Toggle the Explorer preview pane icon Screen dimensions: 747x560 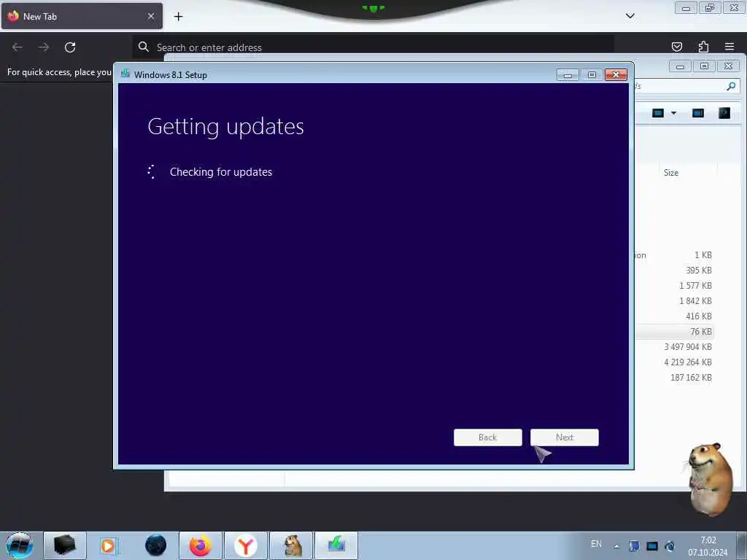tap(698, 113)
